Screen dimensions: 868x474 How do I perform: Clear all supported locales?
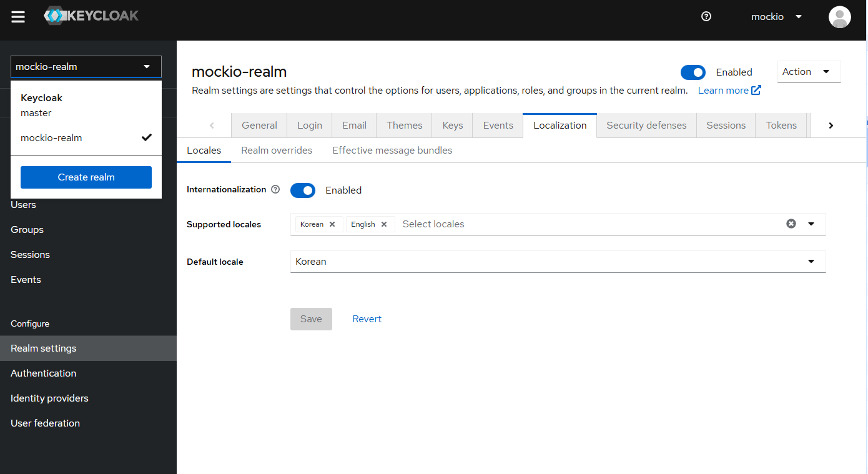[x=791, y=224]
